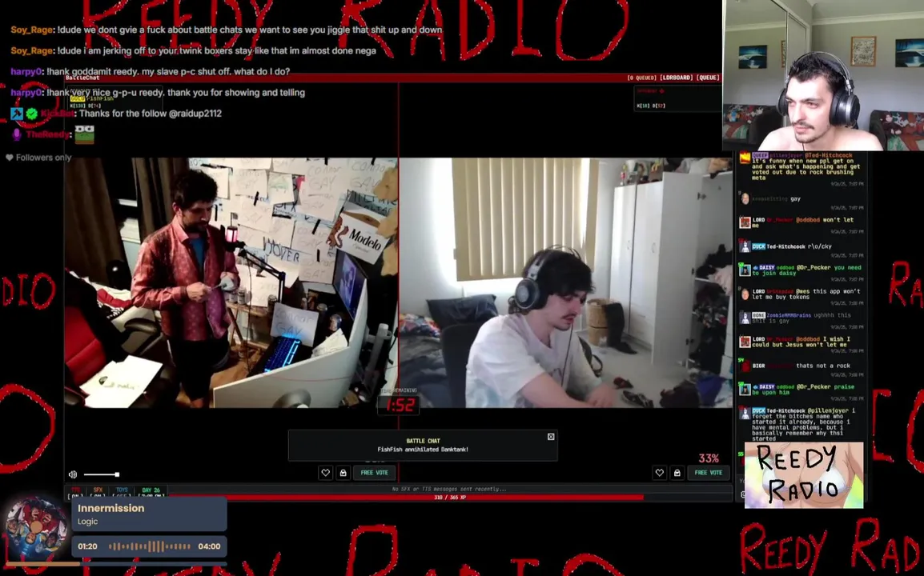Viewport: 924px width, 576px height.
Task: Click the 0 QUEUED indicator
Action: pyautogui.click(x=641, y=78)
